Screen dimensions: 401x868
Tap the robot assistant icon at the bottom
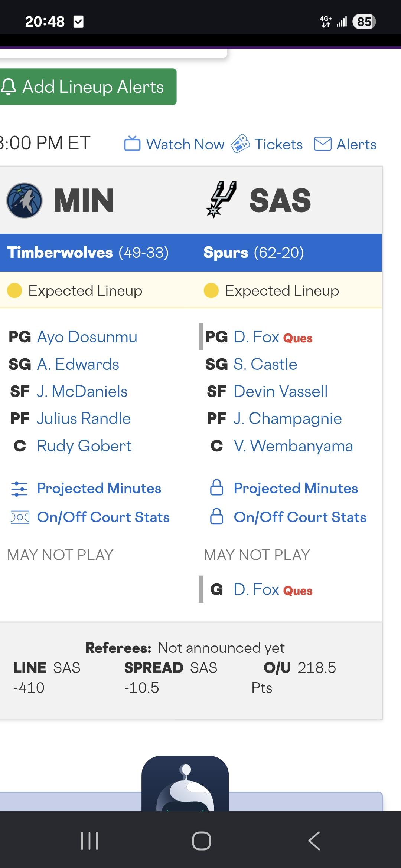pos(185,783)
